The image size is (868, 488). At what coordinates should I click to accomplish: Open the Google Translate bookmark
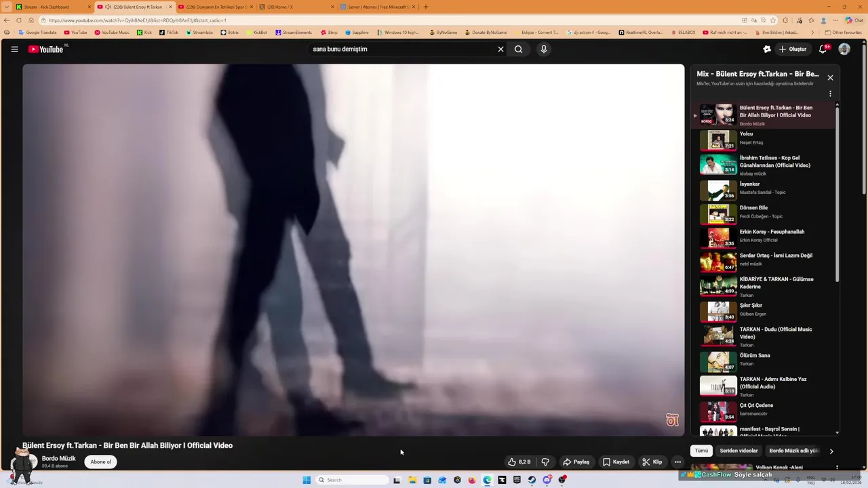click(37, 33)
